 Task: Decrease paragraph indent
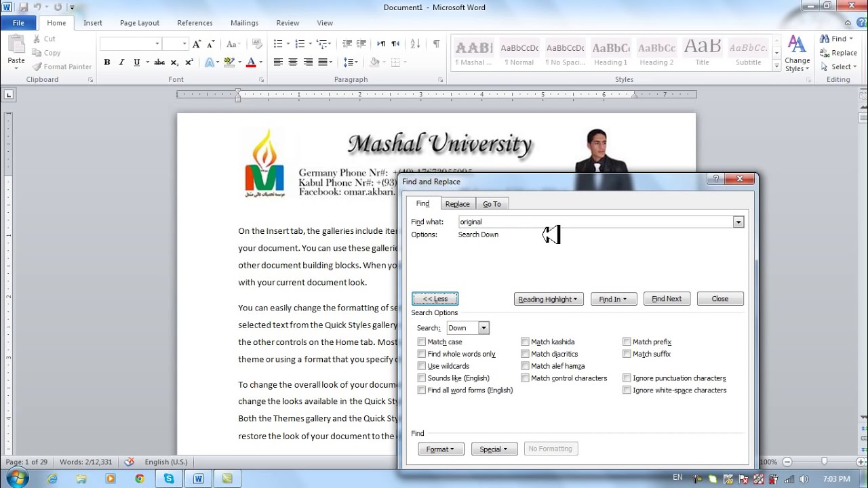pos(347,44)
